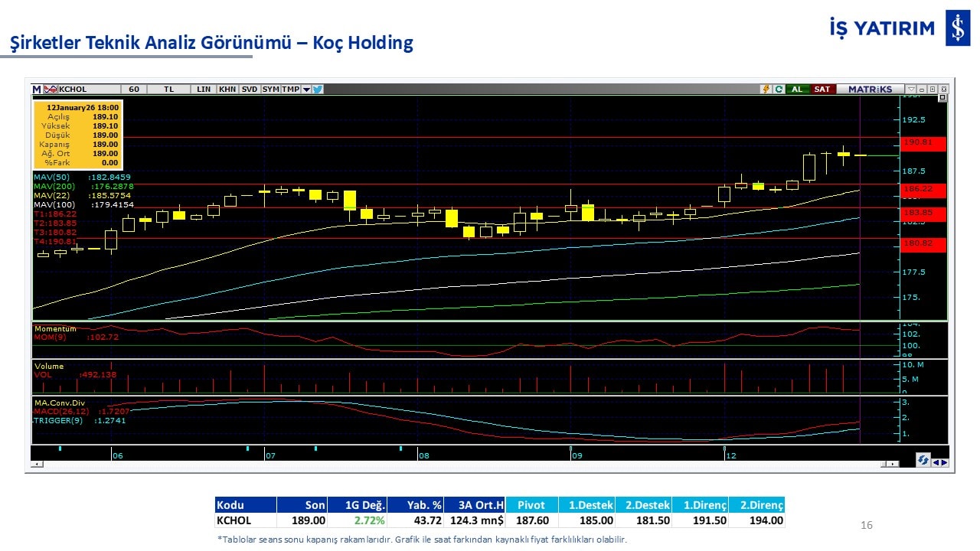
Task: Click the horizontal scrollbar below the chart
Action: point(459,464)
